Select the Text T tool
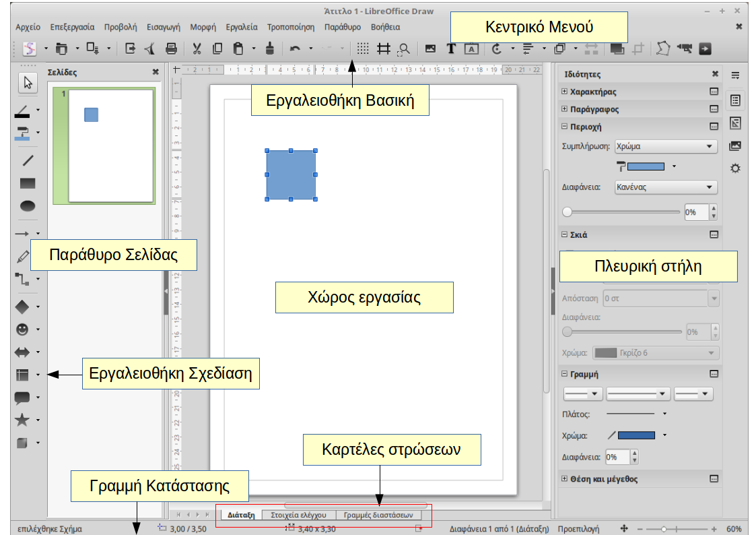 coord(451,49)
